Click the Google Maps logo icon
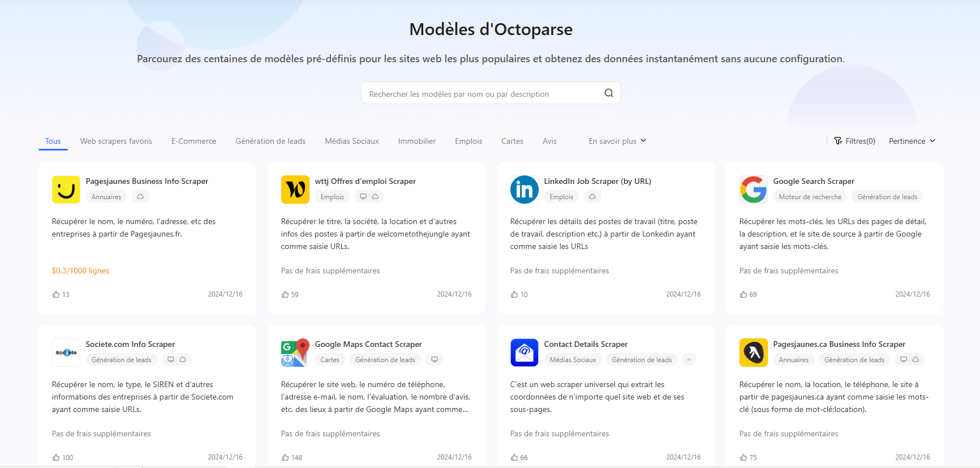The height and width of the screenshot is (468, 980). pyautogui.click(x=295, y=353)
